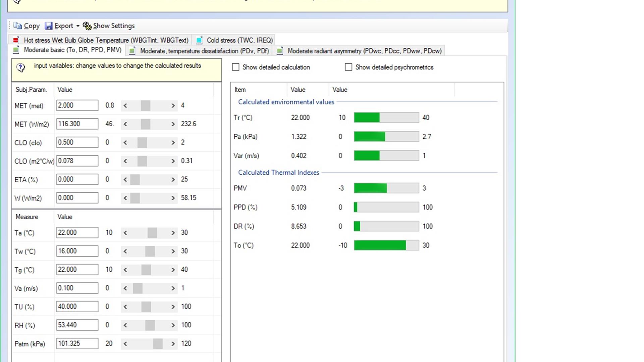Click the PMV green progress bar
Image resolution: width=644 pixels, height=362 pixels.
(386, 188)
